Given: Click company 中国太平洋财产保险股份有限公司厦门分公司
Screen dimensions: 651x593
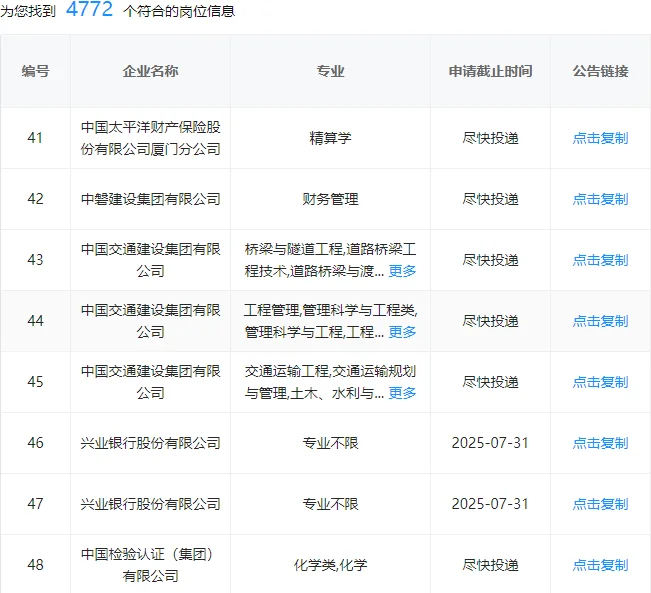Looking at the screenshot, I should pyautogui.click(x=150, y=138).
